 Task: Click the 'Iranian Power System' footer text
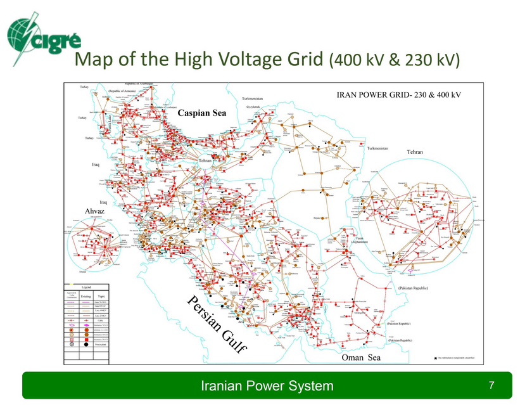266,386
